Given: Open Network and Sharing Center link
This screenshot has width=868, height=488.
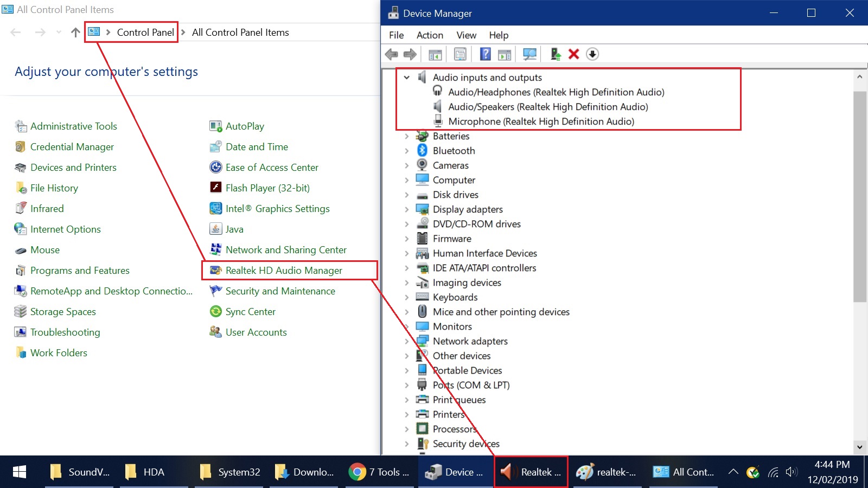Looking at the screenshot, I should (x=286, y=250).
